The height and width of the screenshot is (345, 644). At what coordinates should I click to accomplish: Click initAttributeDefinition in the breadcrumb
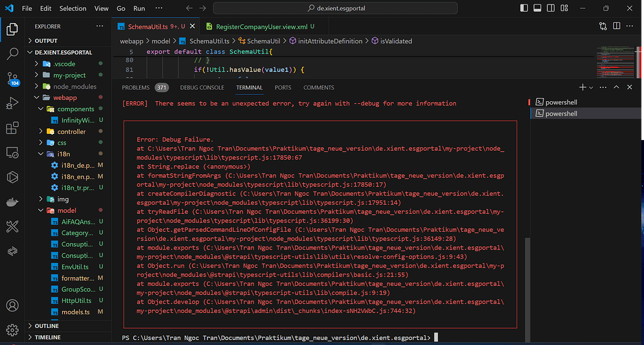(330, 41)
